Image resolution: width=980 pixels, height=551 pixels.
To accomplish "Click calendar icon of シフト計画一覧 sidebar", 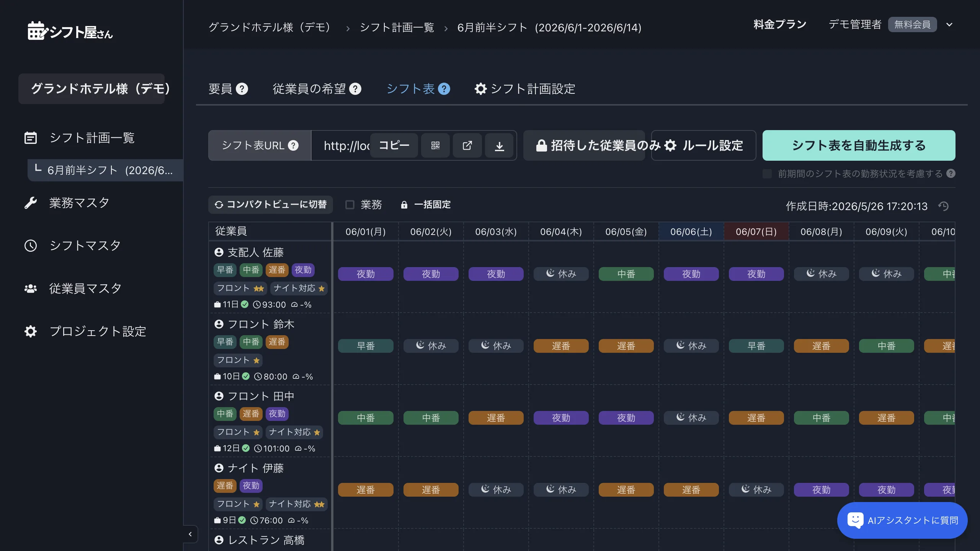I will coord(31,138).
